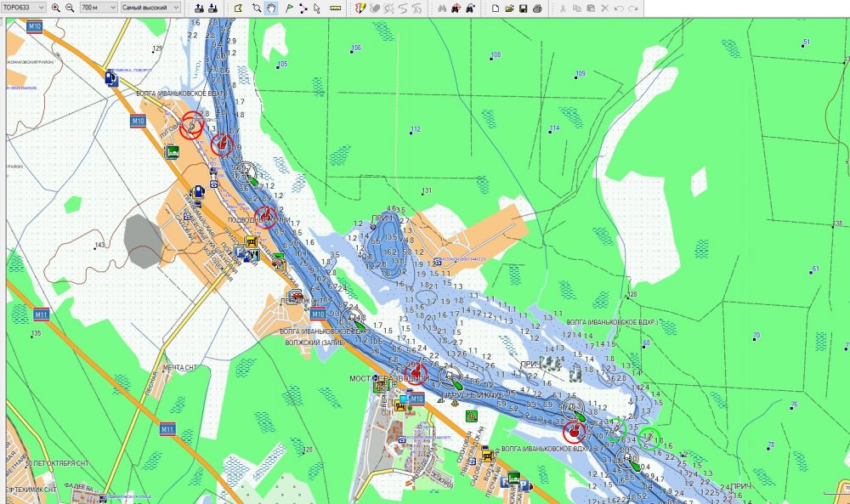This screenshot has height=504, width=850.
Task: Click the Print button in toolbar
Action: tap(538, 8)
